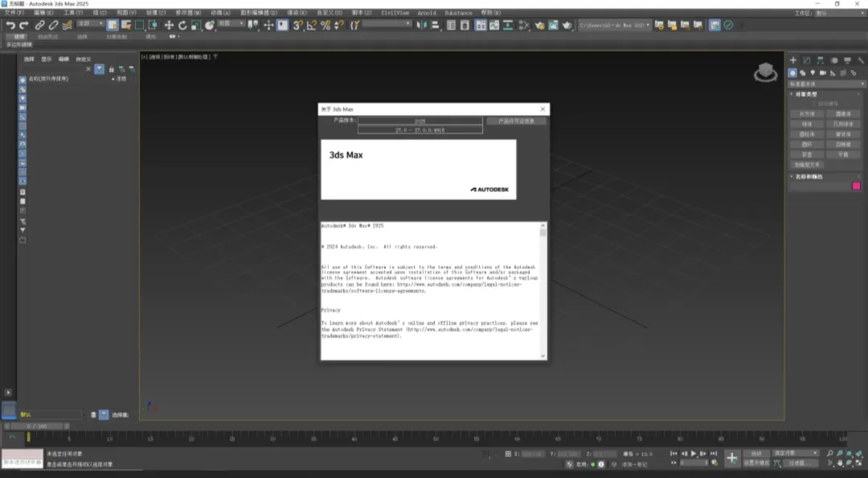Click the Redo arrow in the main toolbar
Image resolution: width=868 pixels, height=478 pixels.
24,25
